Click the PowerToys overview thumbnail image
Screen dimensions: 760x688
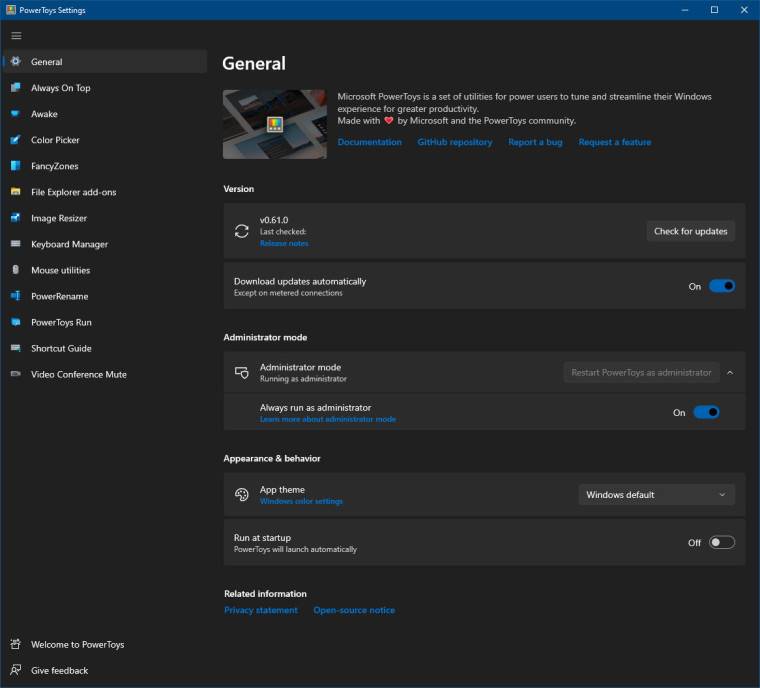point(275,124)
